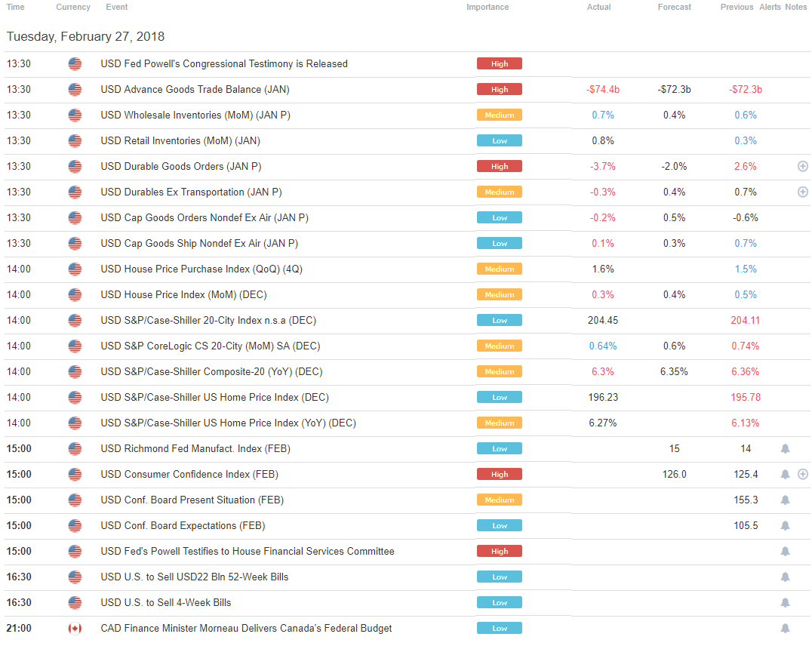This screenshot has width=812, height=646.
Task: Toggle the alert for U.S. to Sell 4-Week Bills
Action: tap(785, 602)
